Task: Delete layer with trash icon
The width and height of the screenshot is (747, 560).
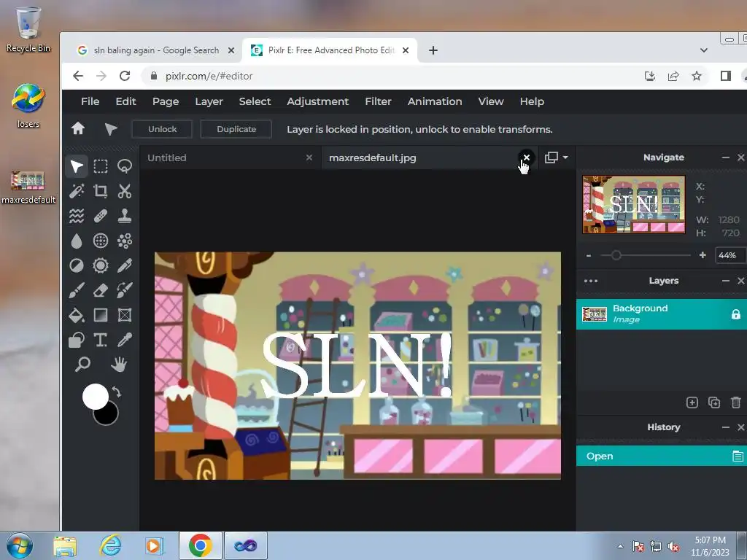Action: [736, 402]
